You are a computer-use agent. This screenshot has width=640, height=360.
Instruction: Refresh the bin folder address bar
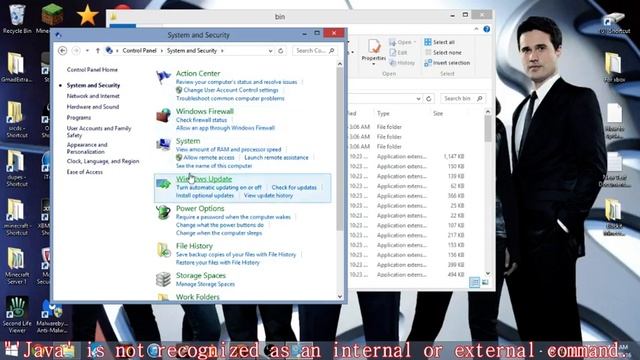pyautogui.click(x=429, y=98)
